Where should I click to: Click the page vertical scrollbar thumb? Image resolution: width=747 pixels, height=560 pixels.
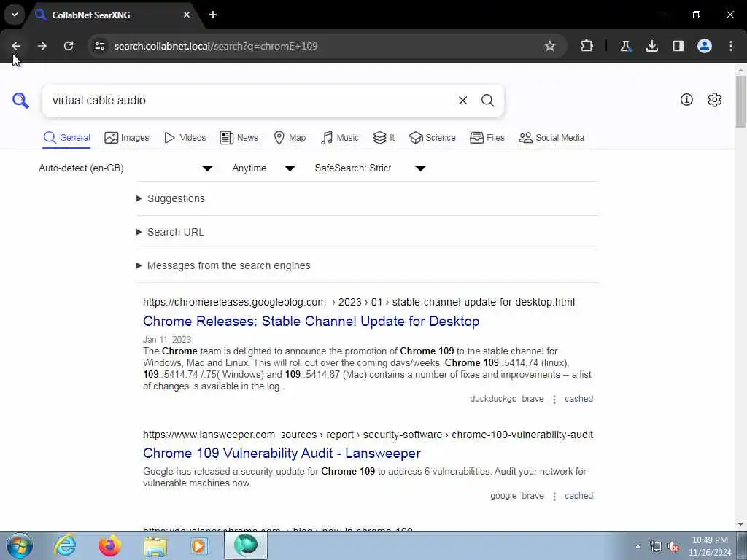[740, 101]
